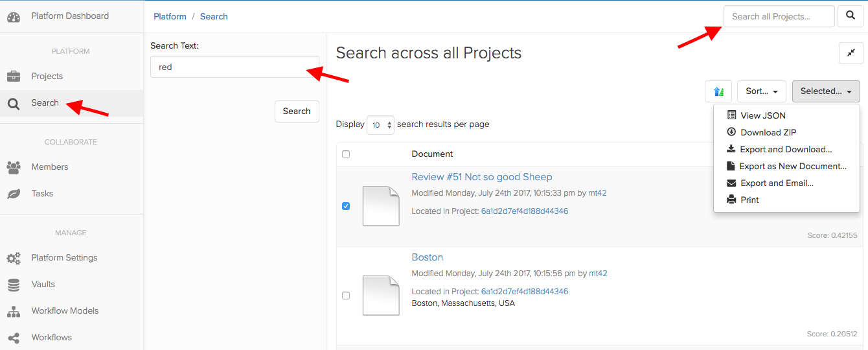The image size is (868, 350).
Task: Open the Review #51 Not so good Sheep link
Action: [x=482, y=177]
